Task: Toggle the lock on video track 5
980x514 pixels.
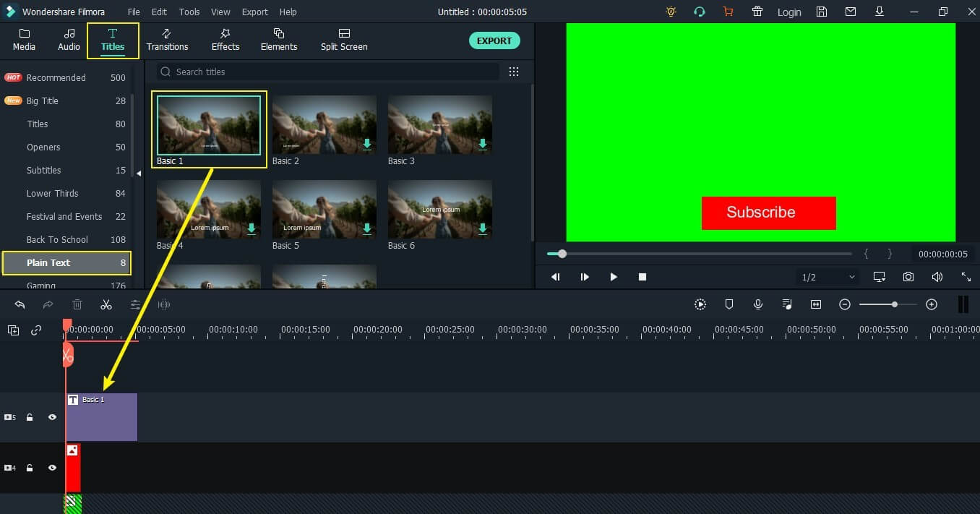Action: (30, 417)
